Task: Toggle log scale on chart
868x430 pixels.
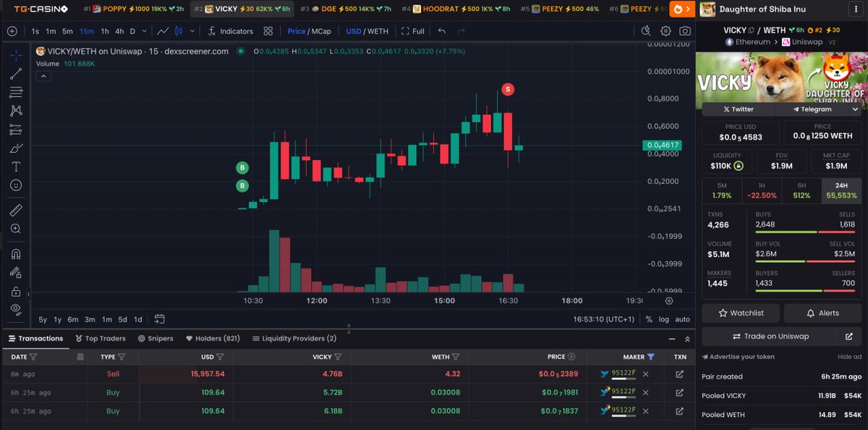Action: (664, 319)
